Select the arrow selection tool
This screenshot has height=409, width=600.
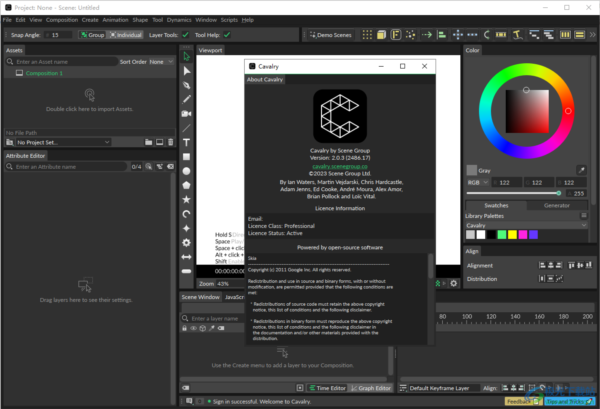(186, 57)
